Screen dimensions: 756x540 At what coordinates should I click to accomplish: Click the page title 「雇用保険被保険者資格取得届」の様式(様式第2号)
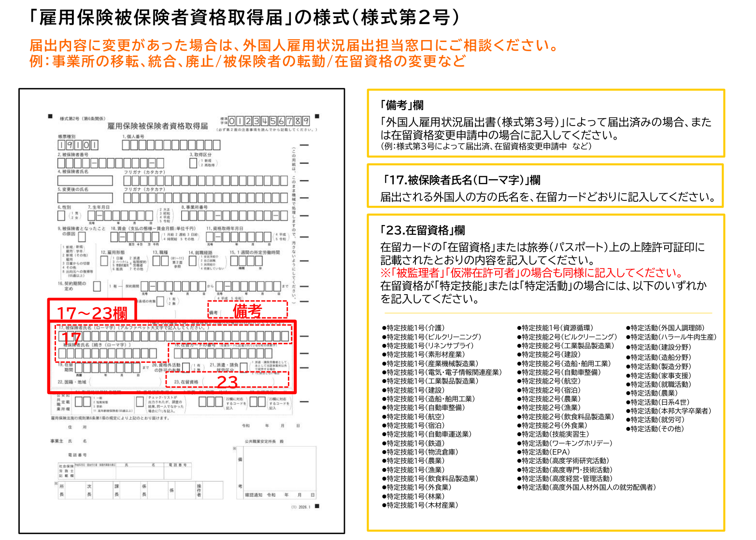[245, 17]
